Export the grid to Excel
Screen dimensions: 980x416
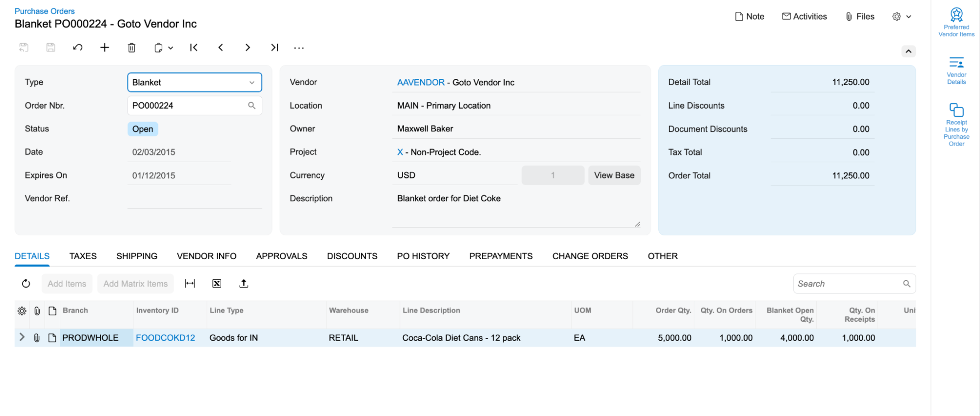click(x=217, y=284)
